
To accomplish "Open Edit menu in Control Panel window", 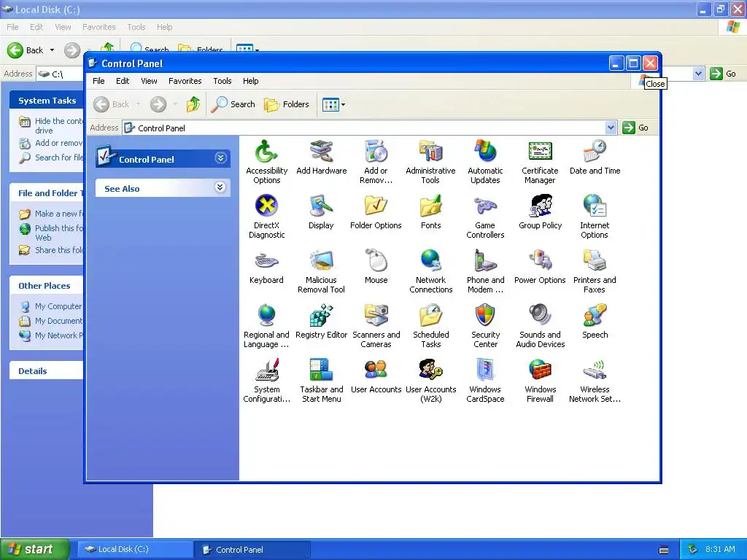I will coord(123,81).
